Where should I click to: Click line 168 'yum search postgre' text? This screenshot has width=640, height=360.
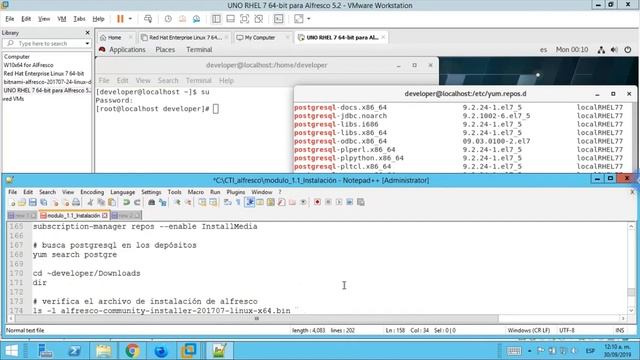(x=75, y=254)
